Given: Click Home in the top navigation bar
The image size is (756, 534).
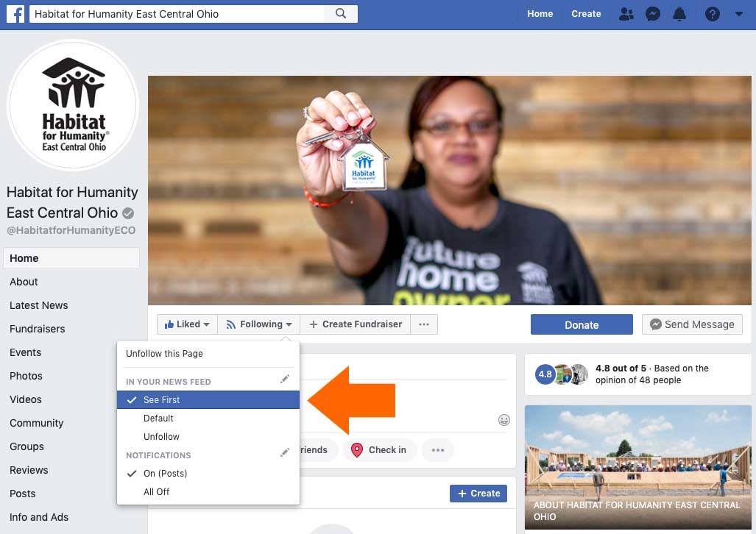Looking at the screenshot, I should pyautogui.click(x=540, y=14).
